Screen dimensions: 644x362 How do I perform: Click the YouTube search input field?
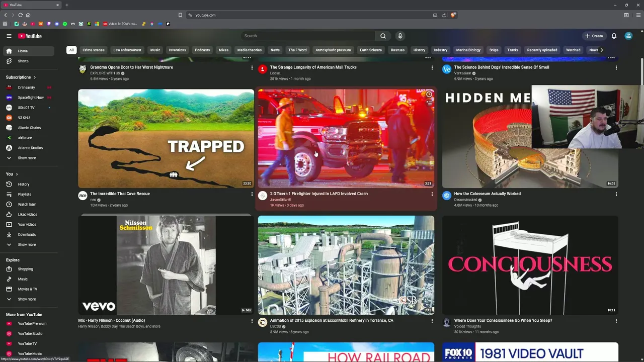308,36
